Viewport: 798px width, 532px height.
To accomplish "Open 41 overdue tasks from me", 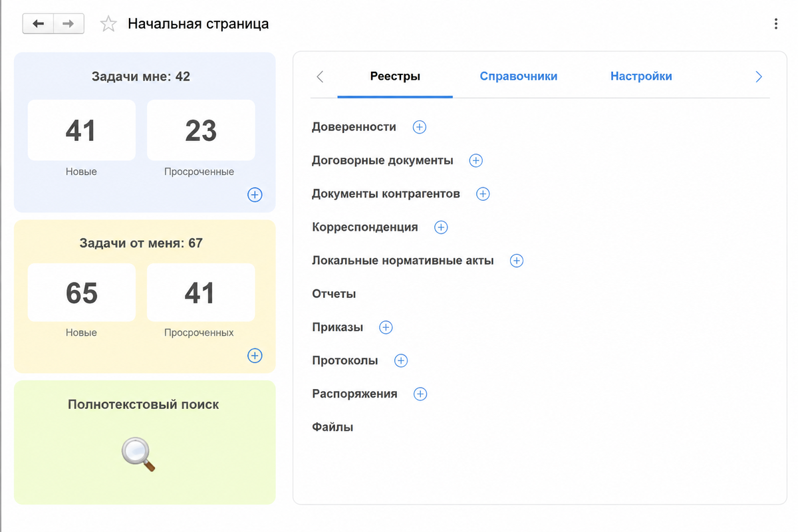I will [x=201, y=293].
